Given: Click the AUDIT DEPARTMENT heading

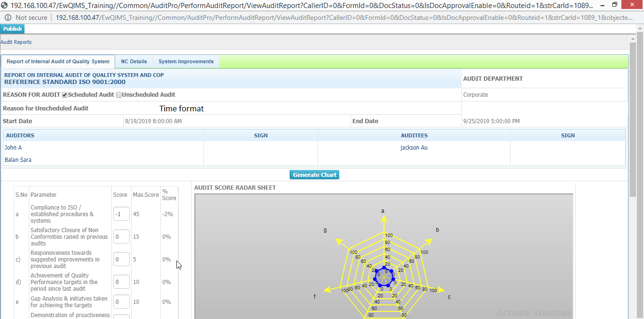Looking at the screenshot, I should tap(493, 79).
